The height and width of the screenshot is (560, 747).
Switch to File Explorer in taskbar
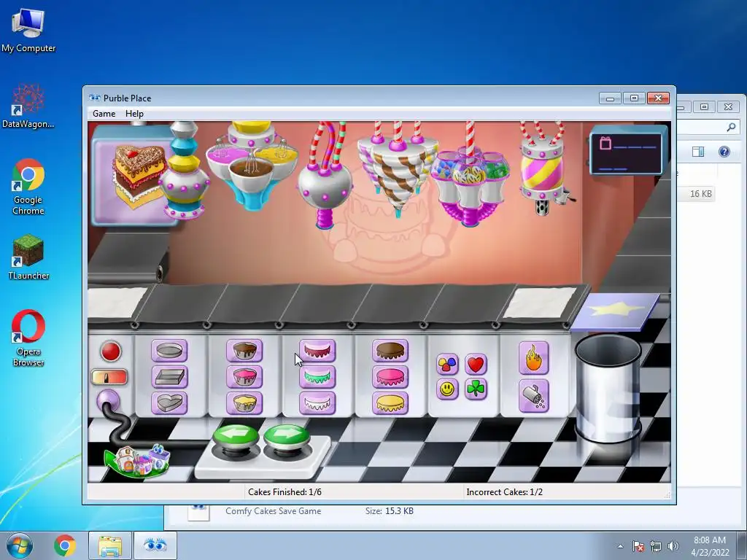pos(110,545)
